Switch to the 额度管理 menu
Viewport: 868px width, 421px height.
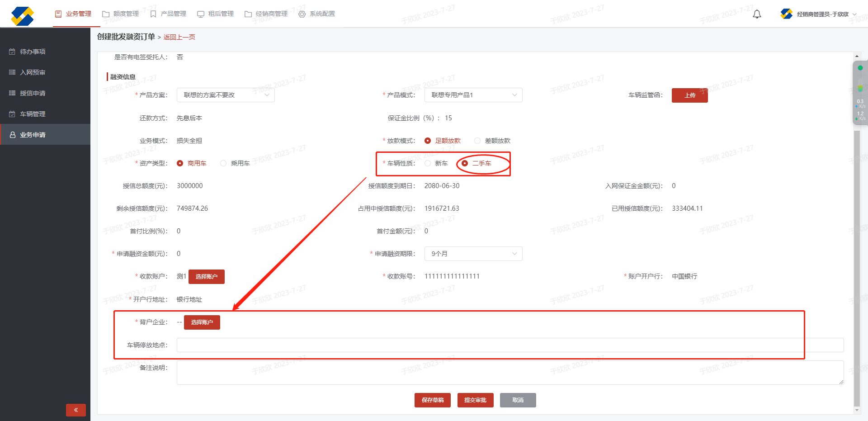[121, 14]
